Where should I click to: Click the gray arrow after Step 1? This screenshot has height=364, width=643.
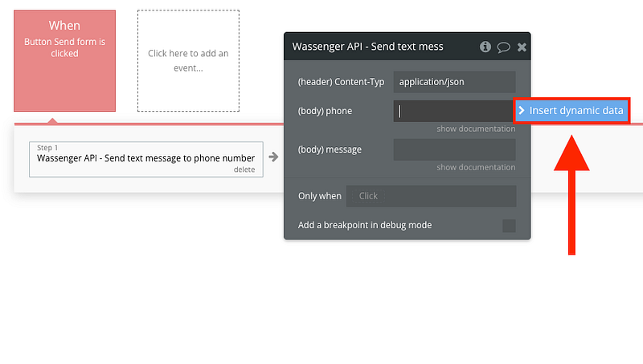(273, 157)
